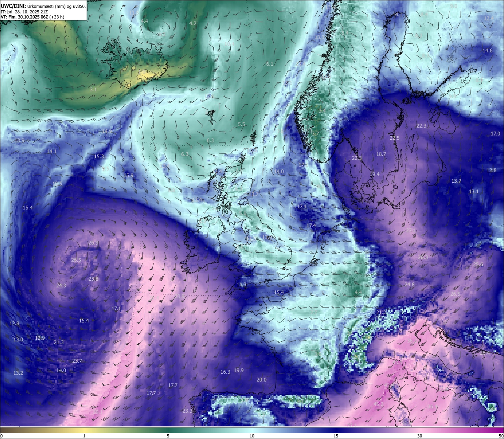
Task: Select the VT: Fim. 30.10.2025 06Z line
Action: [x=33, y=17]
